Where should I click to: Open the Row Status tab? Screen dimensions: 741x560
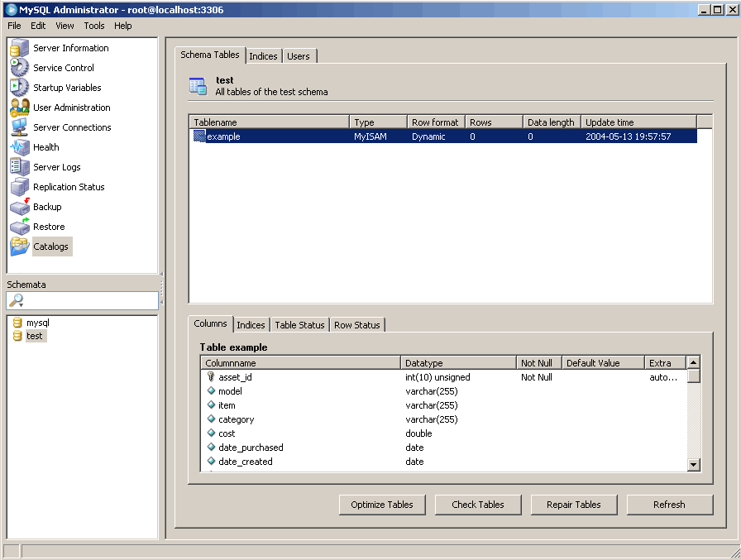point(357,325)
